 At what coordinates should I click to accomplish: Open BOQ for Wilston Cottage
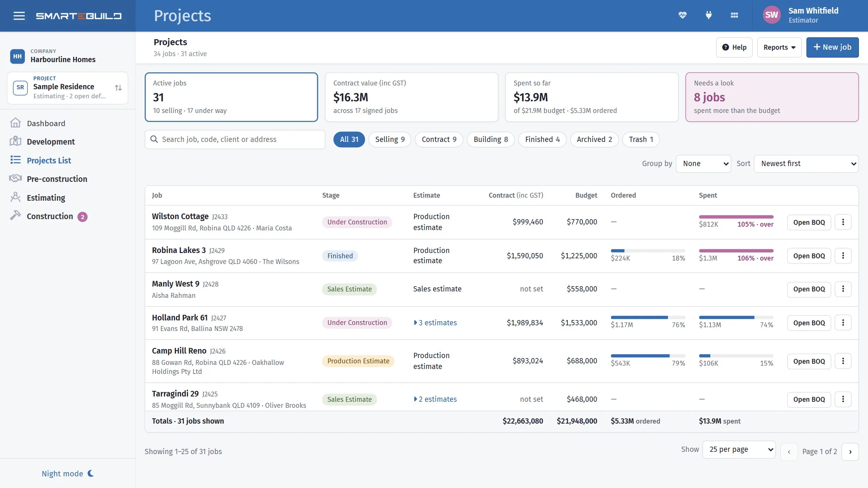click(809, 223)
